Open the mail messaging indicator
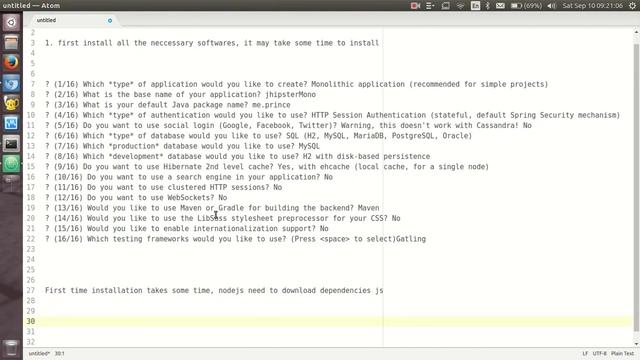The image size is (640, 360). [x=500, y=6]
